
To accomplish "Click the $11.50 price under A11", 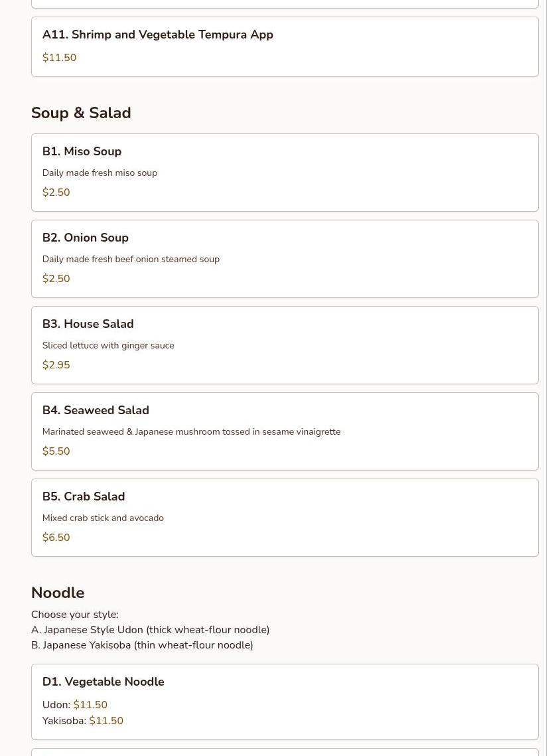I will pos(59,58).
